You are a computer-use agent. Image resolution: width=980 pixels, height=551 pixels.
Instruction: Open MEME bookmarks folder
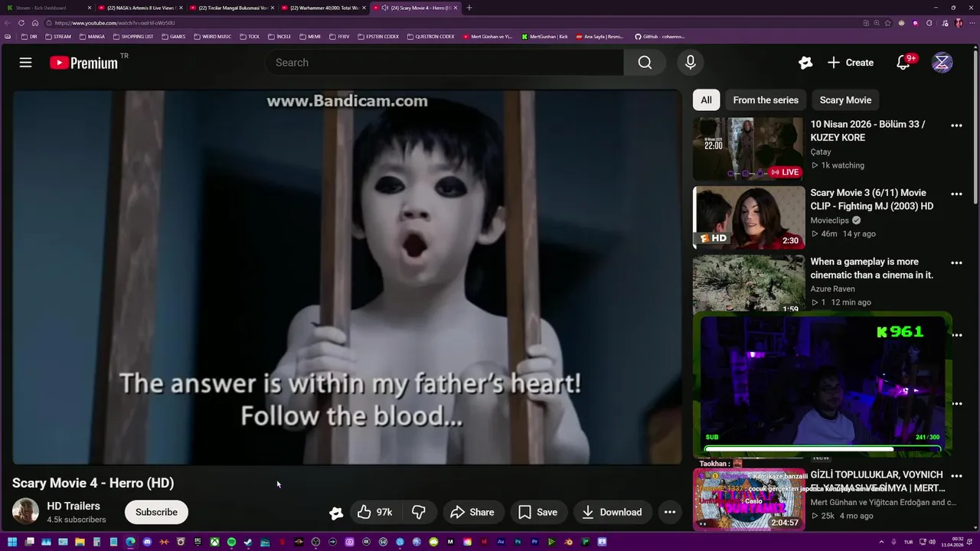tap(310, 36)
